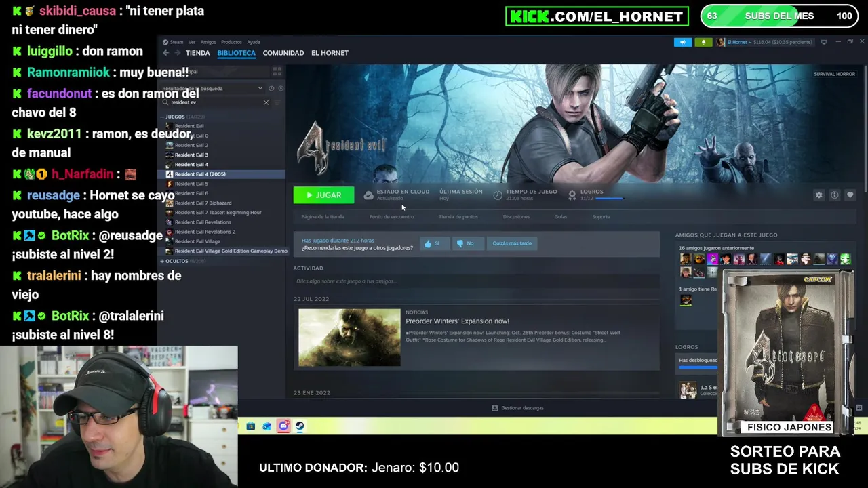The height and width of the screenshot is (488, 868).
Task: Open Steam icon in the Windows taskbar
Action: coord(300,426)
